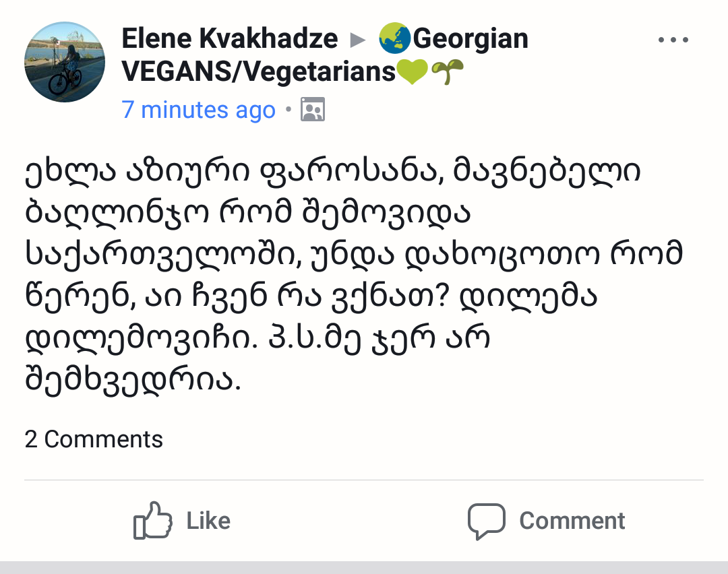Open the VEGANS/Vegetarians group link
728x574 pixels.
(258, 72)
